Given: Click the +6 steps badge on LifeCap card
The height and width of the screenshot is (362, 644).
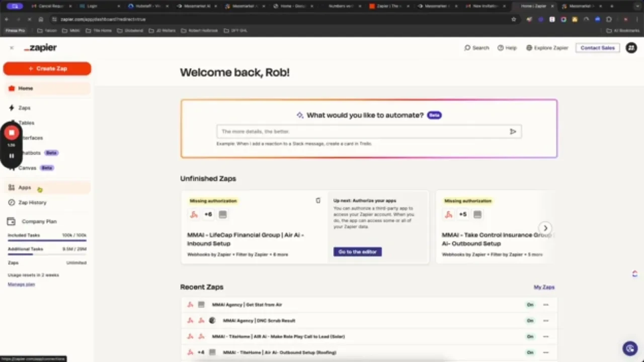Looking at the screenshot, I should [x=208, y=215].
